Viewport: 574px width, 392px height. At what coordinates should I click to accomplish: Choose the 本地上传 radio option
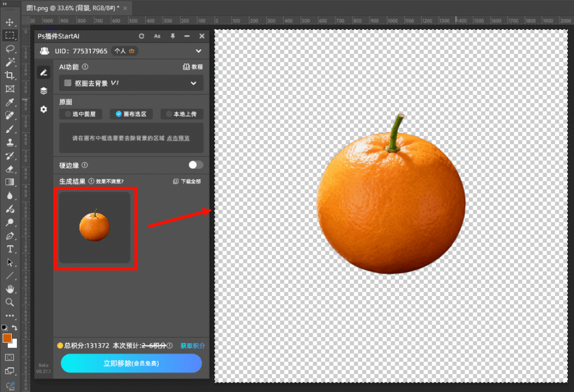(x=182, y=114)
